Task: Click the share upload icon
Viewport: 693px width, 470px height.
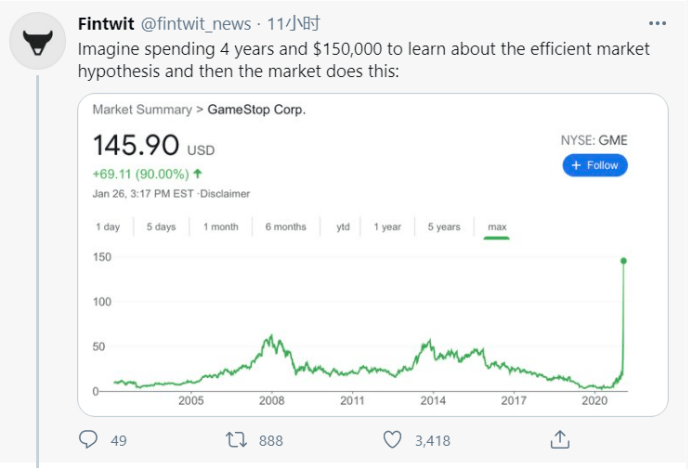Action: [560, 439]
